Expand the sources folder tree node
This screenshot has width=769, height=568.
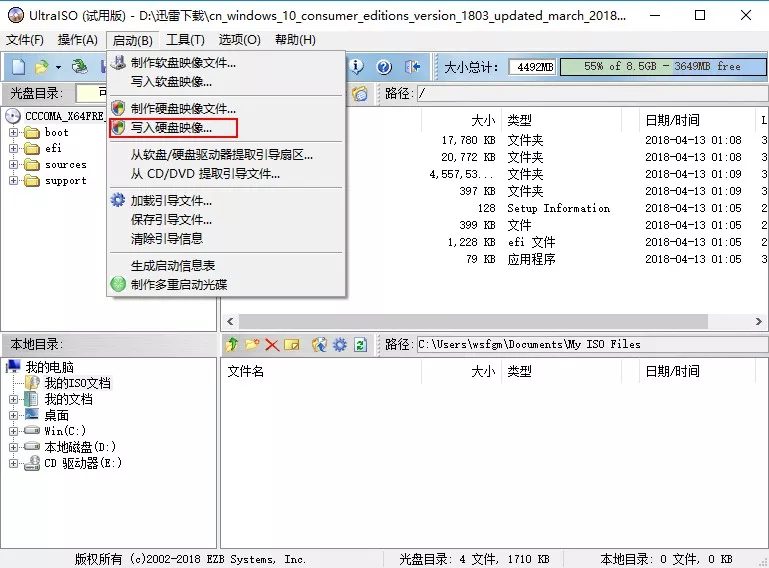(13, 164)
